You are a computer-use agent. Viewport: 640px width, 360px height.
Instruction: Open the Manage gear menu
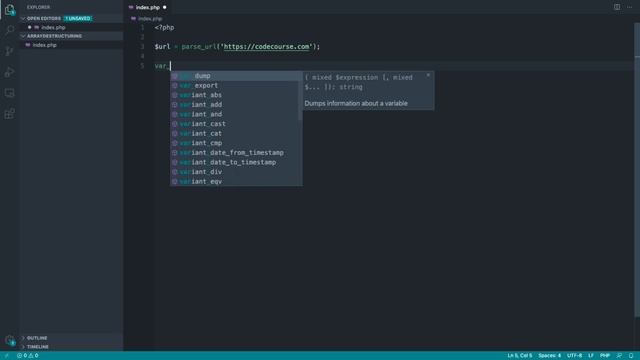(9, 340)
